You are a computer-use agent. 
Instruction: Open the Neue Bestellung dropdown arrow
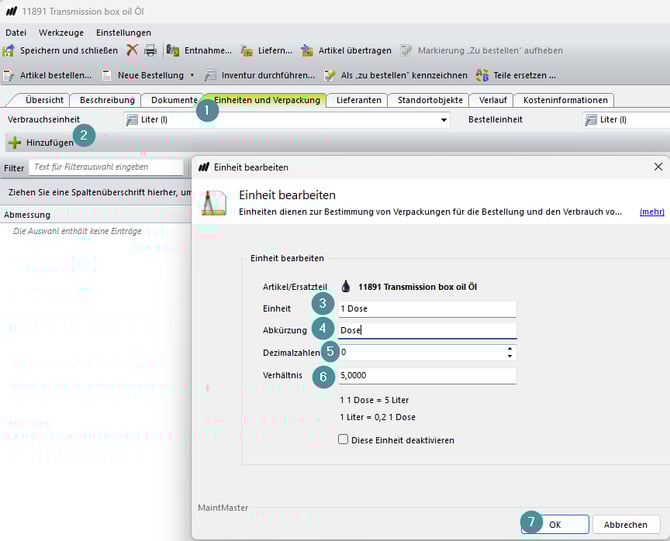(192, 75)
